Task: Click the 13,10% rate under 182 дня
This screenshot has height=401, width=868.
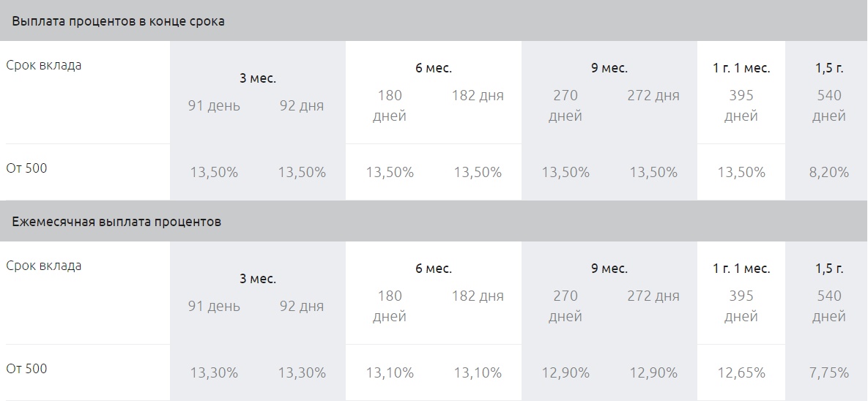Action: point(478,373)
